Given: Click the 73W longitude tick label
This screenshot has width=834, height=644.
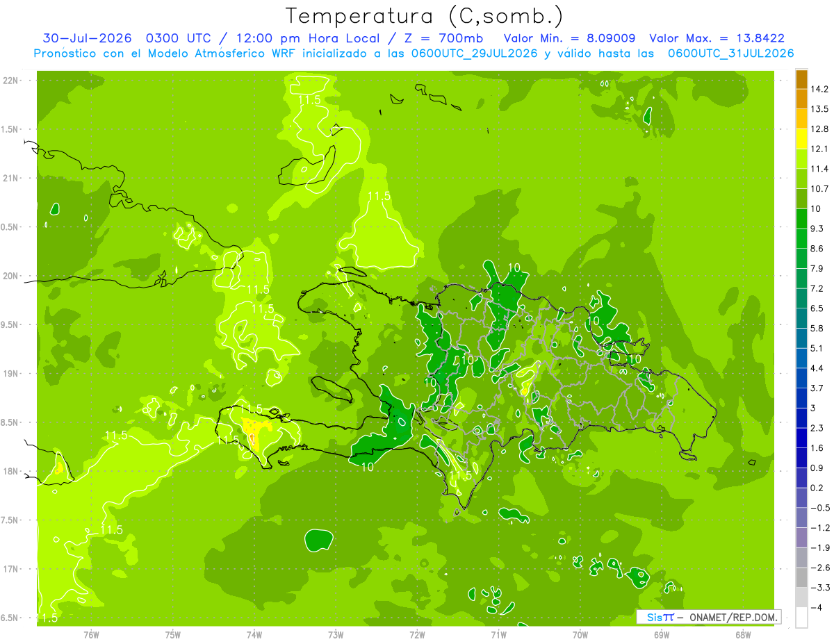Looking at the screenshot, I should pyautogui.click(x=336, y=634).
